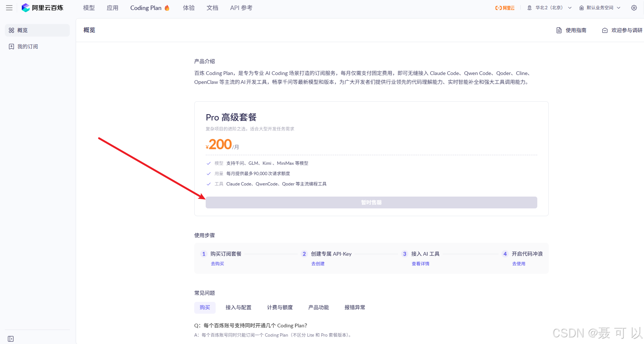This screenshot has height=344, width=644.
Task: Select the 计费与额度 FAQ tab
Action: click(280, 307)
